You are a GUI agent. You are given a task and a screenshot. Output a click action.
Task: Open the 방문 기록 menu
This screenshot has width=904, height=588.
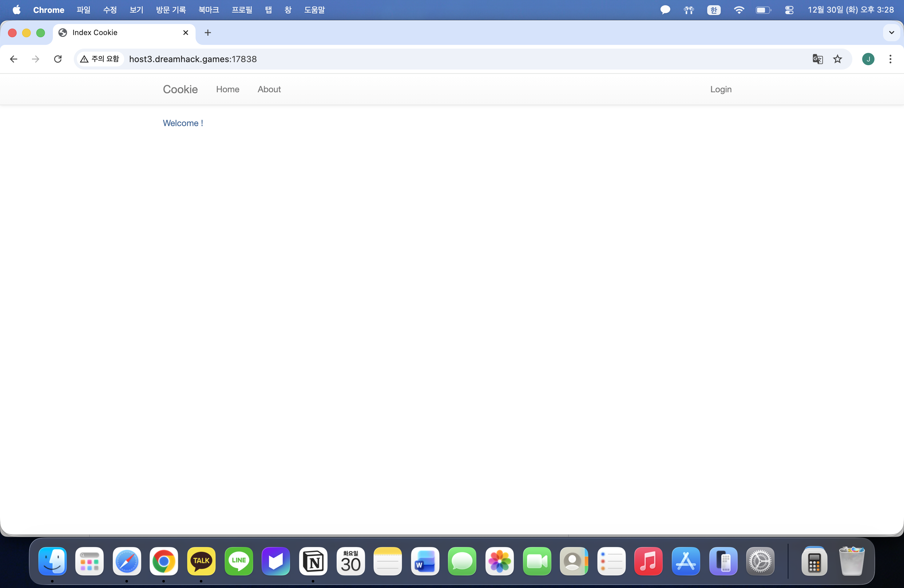[171, 10]
